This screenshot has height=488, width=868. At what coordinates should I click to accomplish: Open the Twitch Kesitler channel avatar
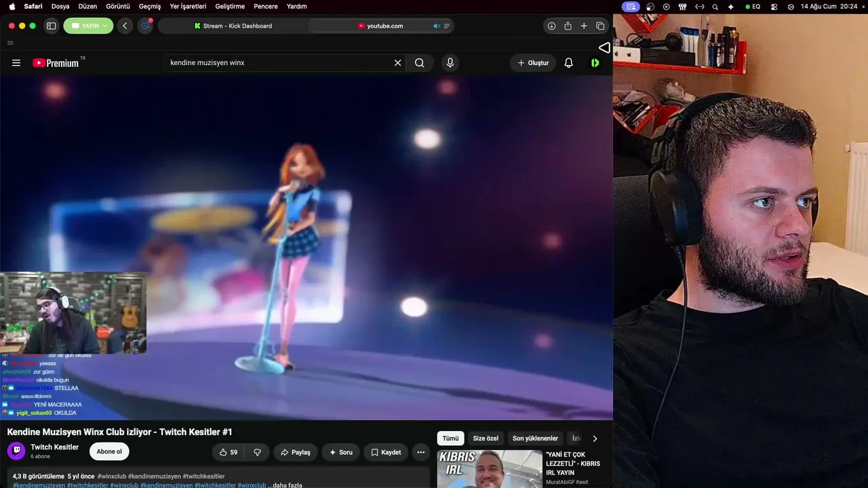point(16,451)
